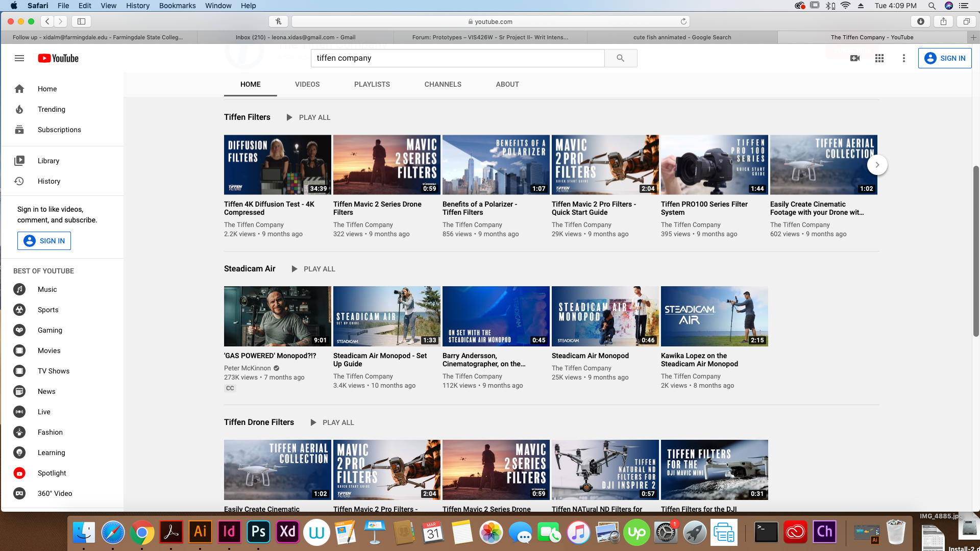This screenshot has width=980, height=551.
Task: Switch to channel VIDEOS tab
Action: tap(307, 84)
